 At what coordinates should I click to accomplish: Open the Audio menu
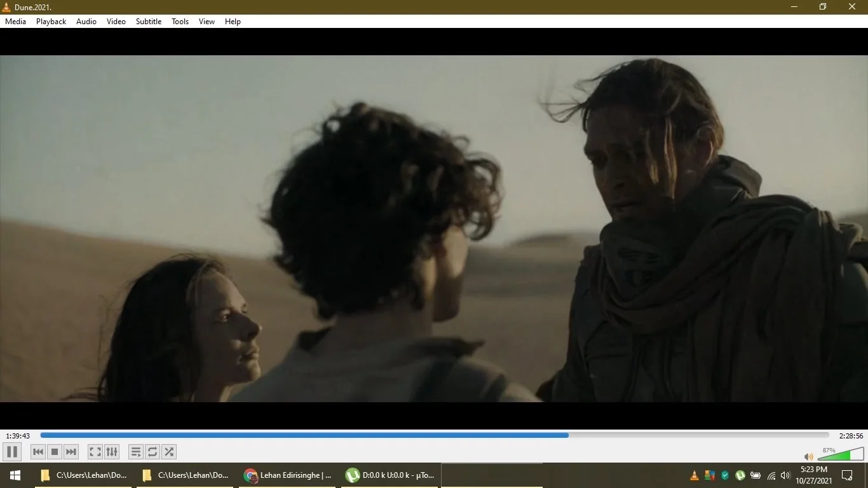pos(86,22)
